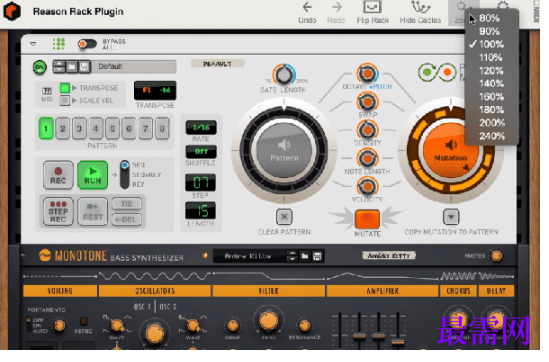Click the Redo arrow button

pos(336,7)
